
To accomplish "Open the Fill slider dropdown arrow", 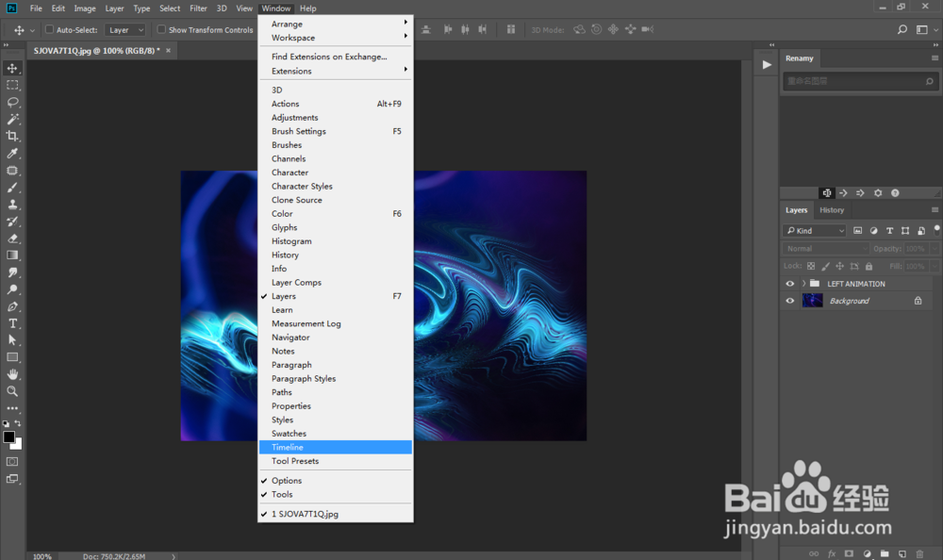I will (934, 266).
